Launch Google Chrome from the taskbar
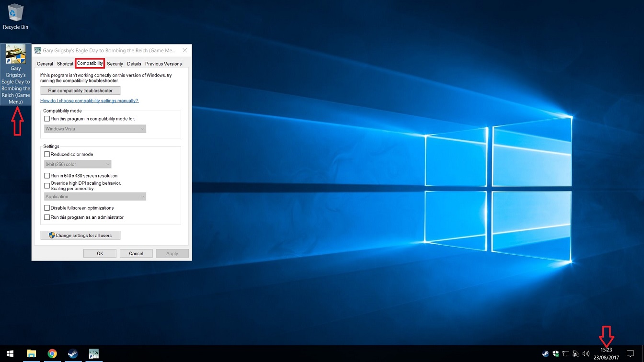The width and height of the screenshot is (644, 362). [52, 354]
